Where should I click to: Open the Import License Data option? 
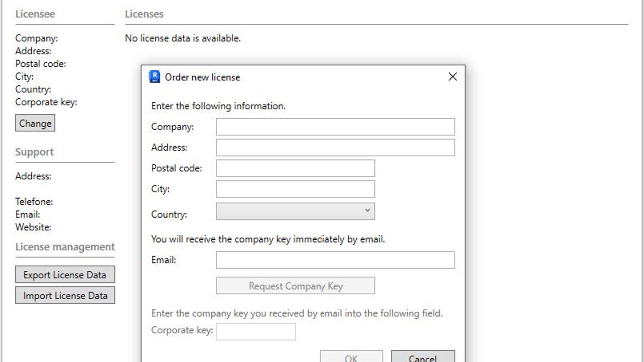click(x=65, y=296)
